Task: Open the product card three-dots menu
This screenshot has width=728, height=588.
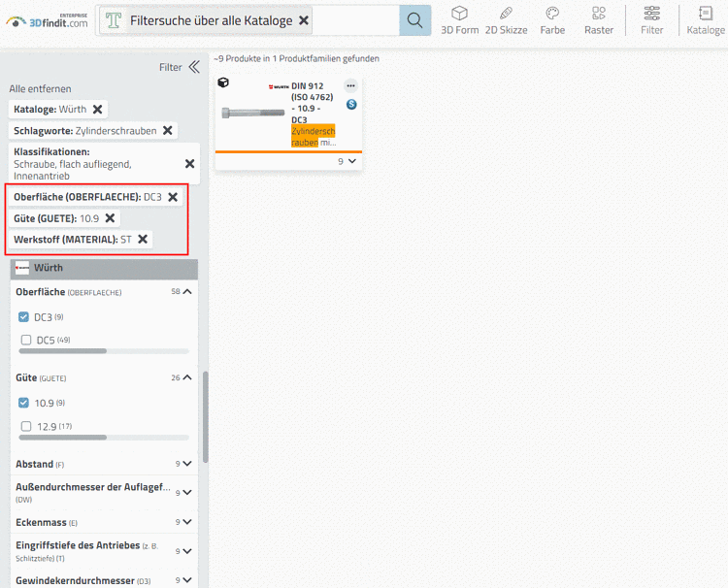Action: click(x=350, y=85)
